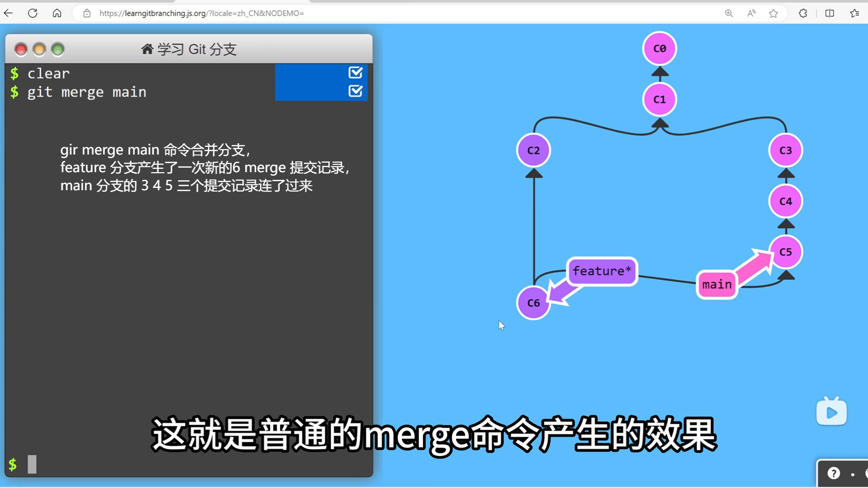Click the zoom magnifier icon in the address bar
The image size is (868, 488).
pos(729,13)
